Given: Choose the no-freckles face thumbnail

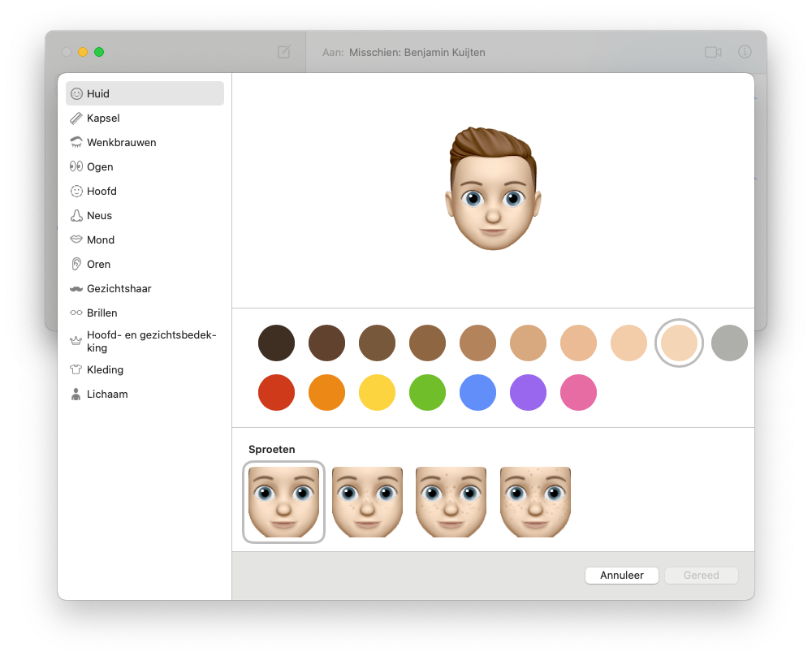Looking at the screenshot, I should [283, 503].
